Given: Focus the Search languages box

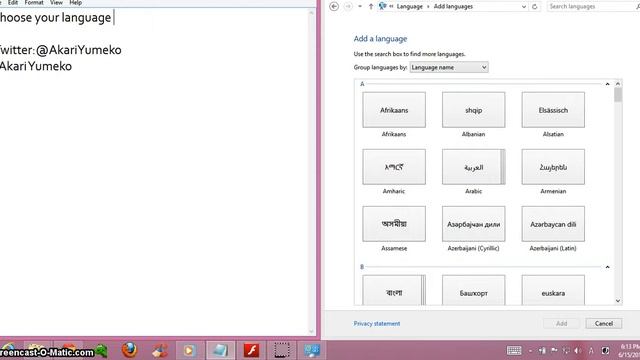Looking at the screenshot, I should (x=592, y=7).
